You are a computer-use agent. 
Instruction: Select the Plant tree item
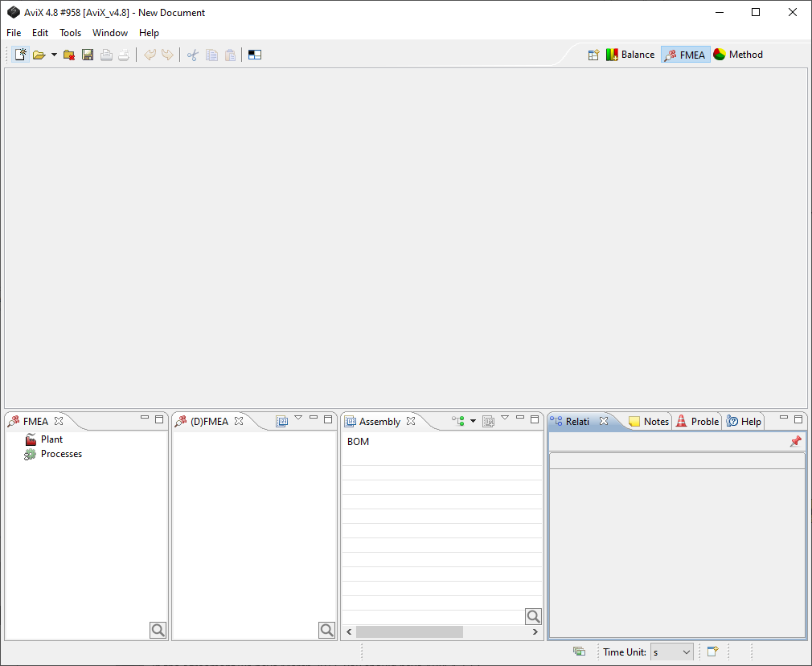coord(51,439)
